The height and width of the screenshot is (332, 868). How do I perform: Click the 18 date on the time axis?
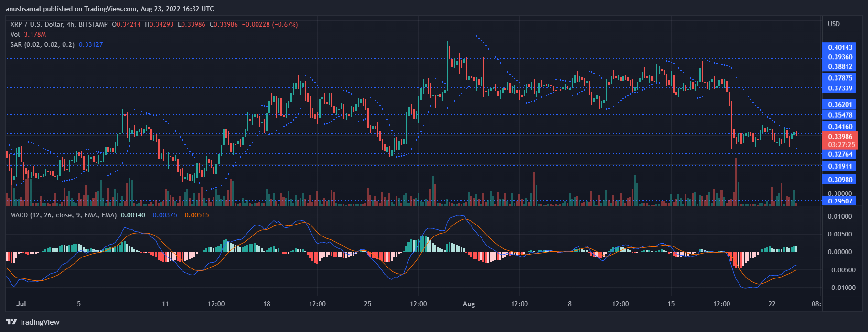[267, 304]
